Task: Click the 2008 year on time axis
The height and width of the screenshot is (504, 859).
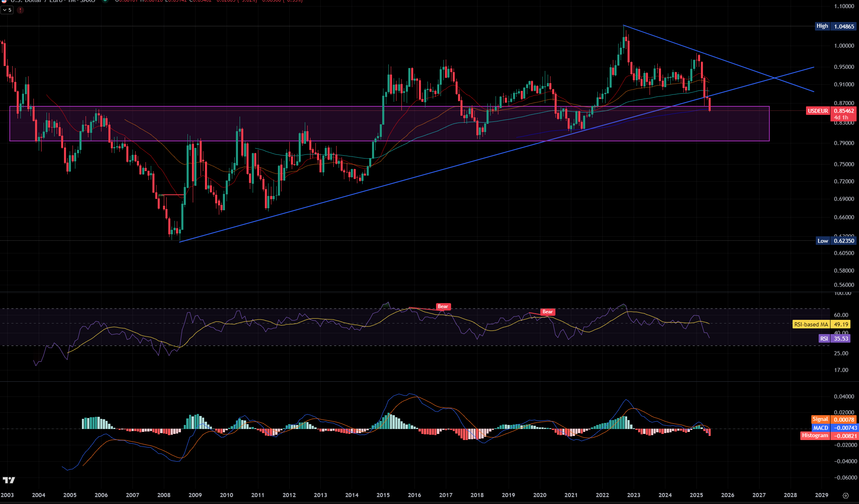Action: pyautogui.click(x=164, y=495)
